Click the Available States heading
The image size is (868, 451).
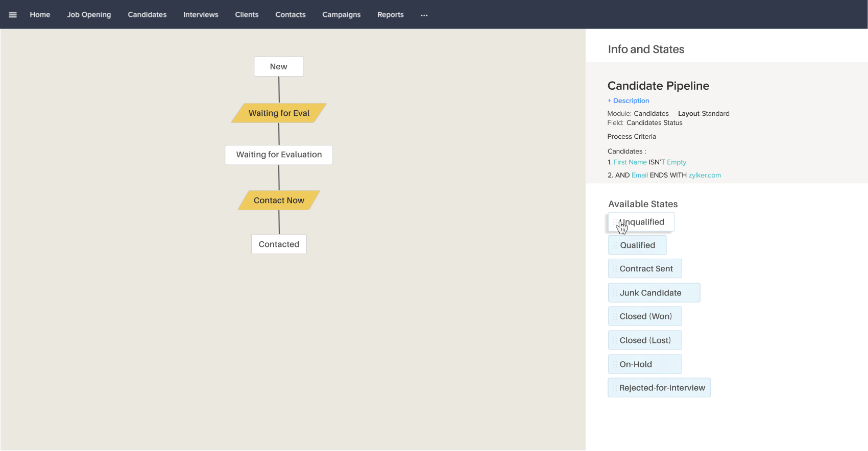[x=643, y=204]
